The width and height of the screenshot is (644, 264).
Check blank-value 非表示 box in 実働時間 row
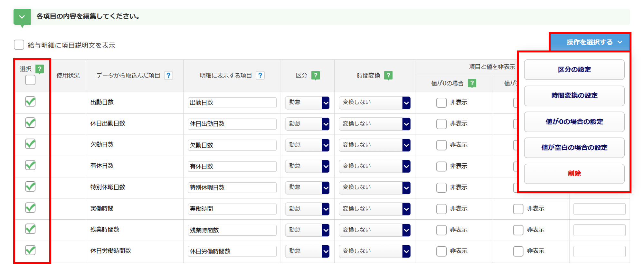(x=518, y=209)
